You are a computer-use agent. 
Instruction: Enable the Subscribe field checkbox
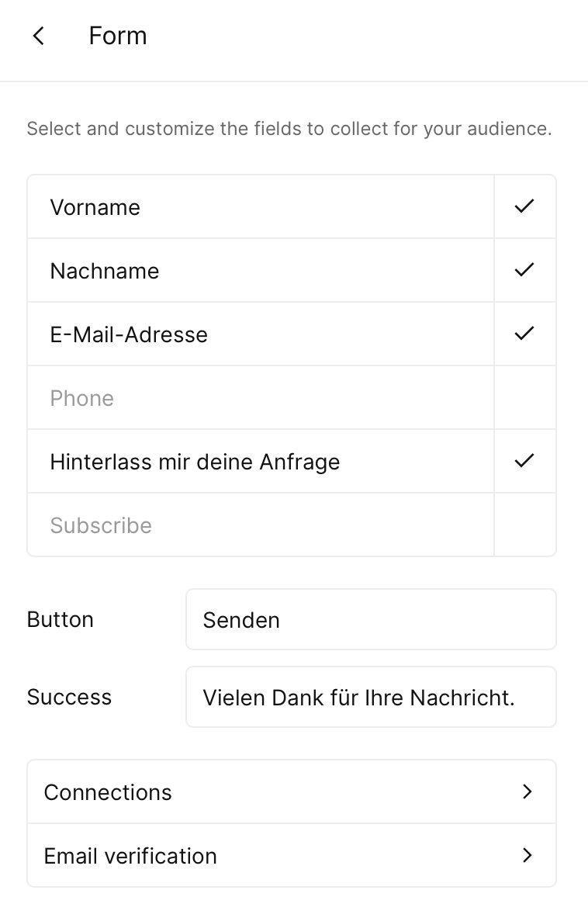(525, 525)
